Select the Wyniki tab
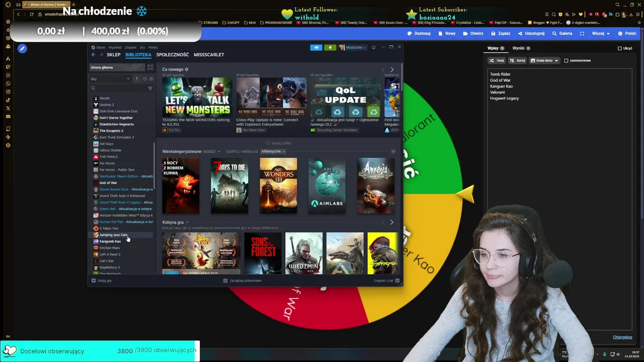Image resolution: width=644 pixels, height=362 pixels. (x=521, y=48)
